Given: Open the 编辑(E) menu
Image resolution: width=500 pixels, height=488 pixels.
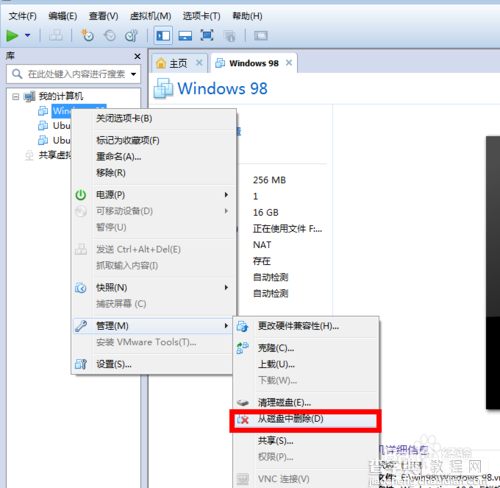Looking at the screenshot, I should pyautogui.click(x=63, y=16).
